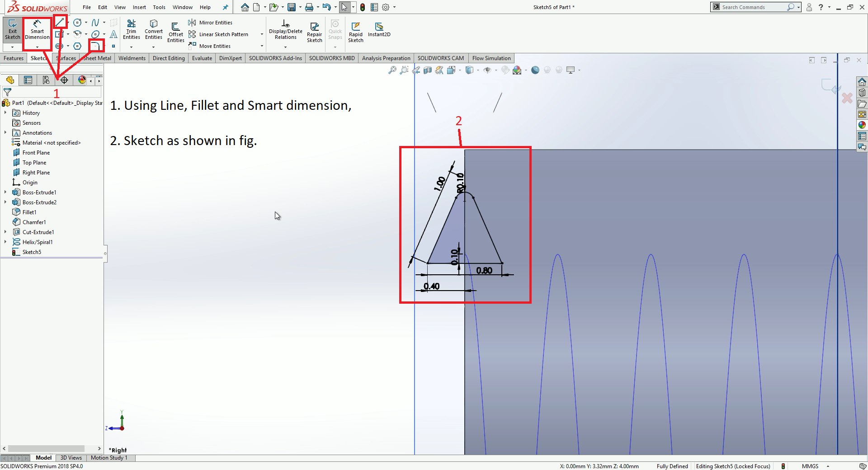
Task: Click Mirror Entities
Action: coord(211,23)
